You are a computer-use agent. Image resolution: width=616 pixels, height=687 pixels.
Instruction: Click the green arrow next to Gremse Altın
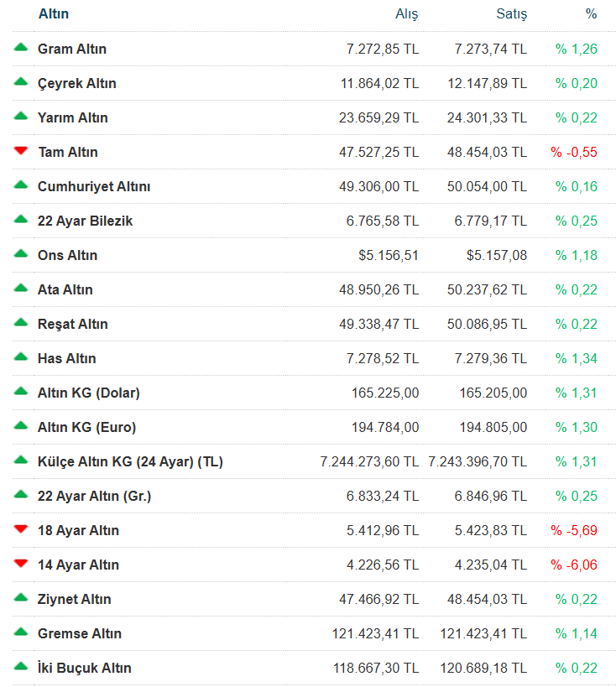[x=21, y=632]
